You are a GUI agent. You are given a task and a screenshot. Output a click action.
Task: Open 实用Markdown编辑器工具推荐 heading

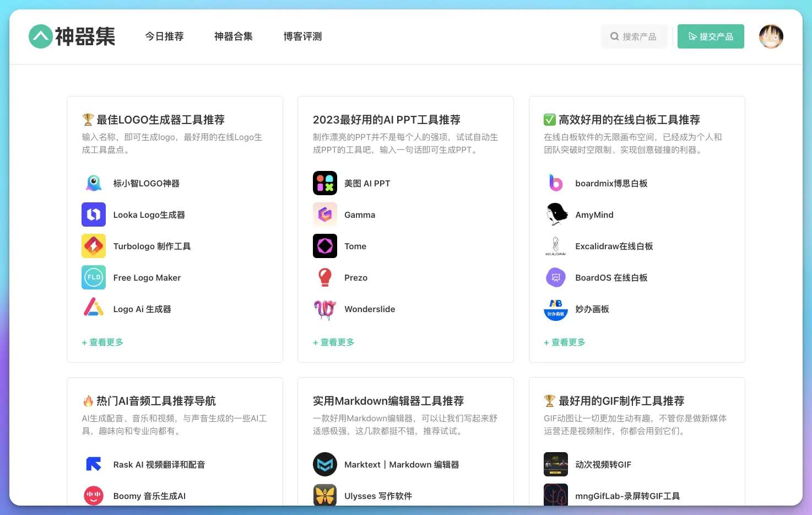pos(388,401)
